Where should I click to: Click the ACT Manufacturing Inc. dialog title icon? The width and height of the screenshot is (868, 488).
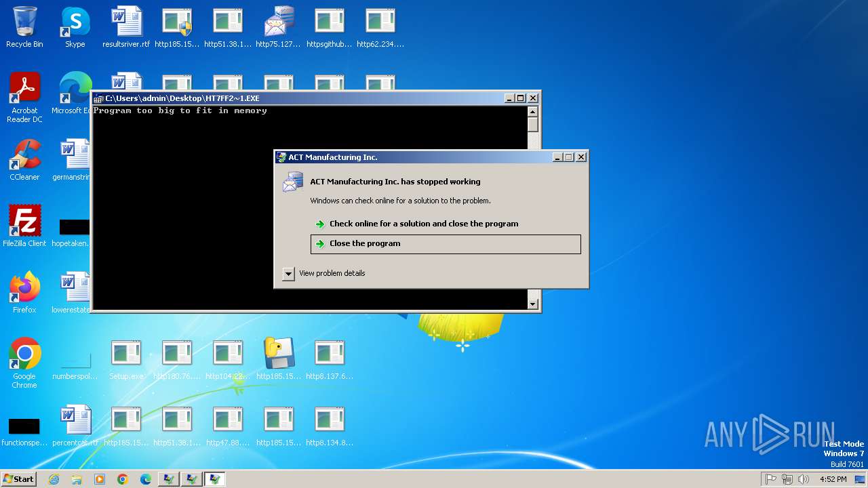(x=281, y=157)
